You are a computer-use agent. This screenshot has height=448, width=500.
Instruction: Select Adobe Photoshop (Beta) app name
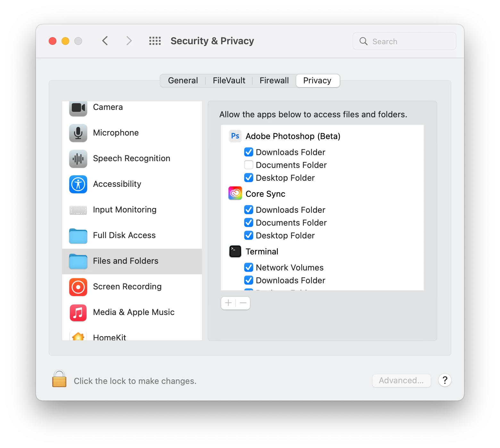[293, 136]
